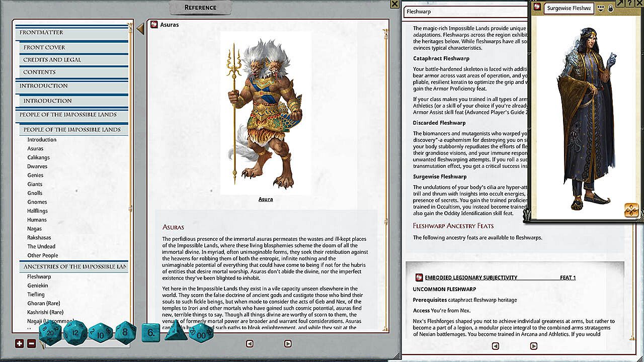Toggle the lock on Surgewise Fleshwarp window
Viewport: 644px width, 362px height.
pyautogui.click(x=611, y=8)
